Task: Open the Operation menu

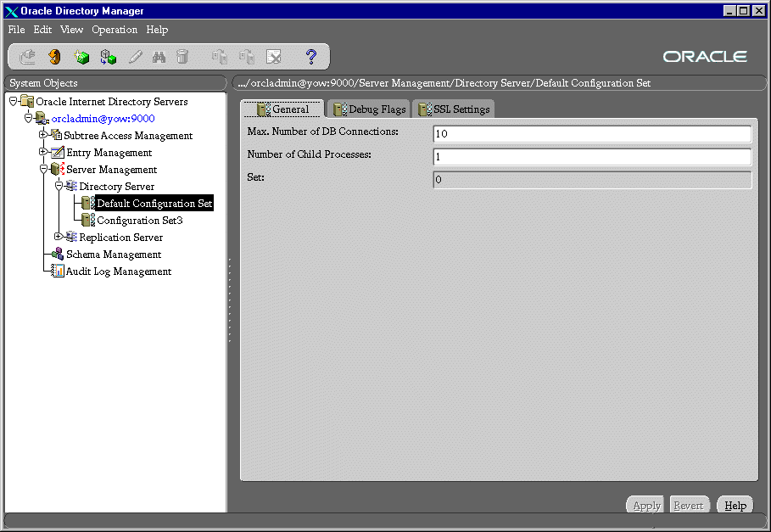Action: coord(115,30)
